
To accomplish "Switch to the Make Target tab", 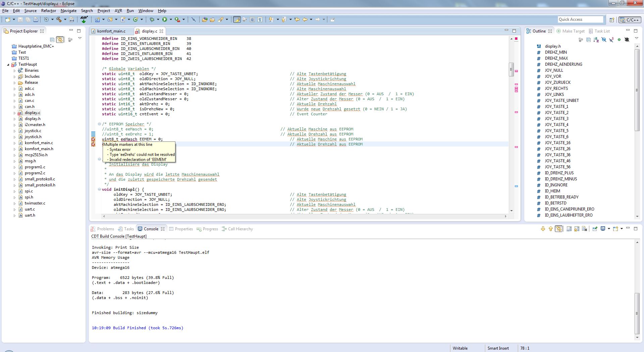I will point(570,31).
